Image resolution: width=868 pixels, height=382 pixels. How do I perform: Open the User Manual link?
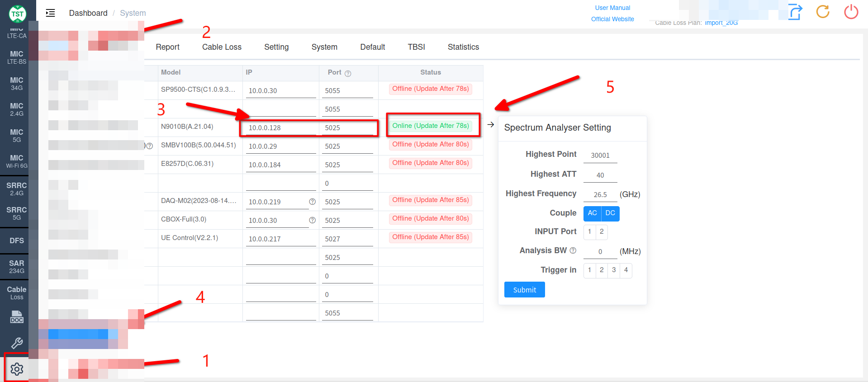point(612,8)
